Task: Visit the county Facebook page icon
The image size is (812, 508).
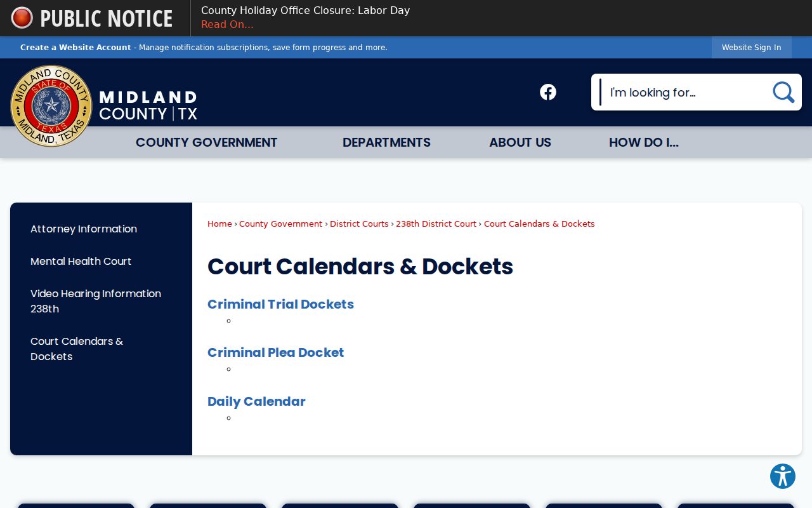Action: click(x=548, y=92)
